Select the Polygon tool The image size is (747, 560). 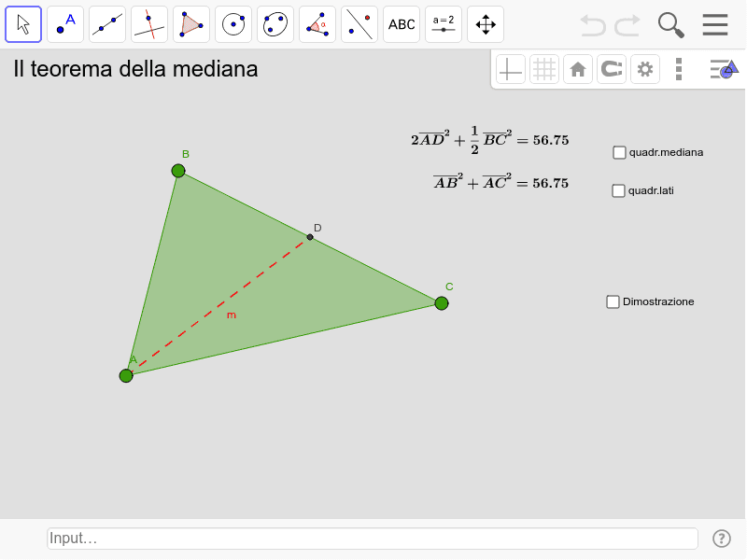(x=191, y=24)
